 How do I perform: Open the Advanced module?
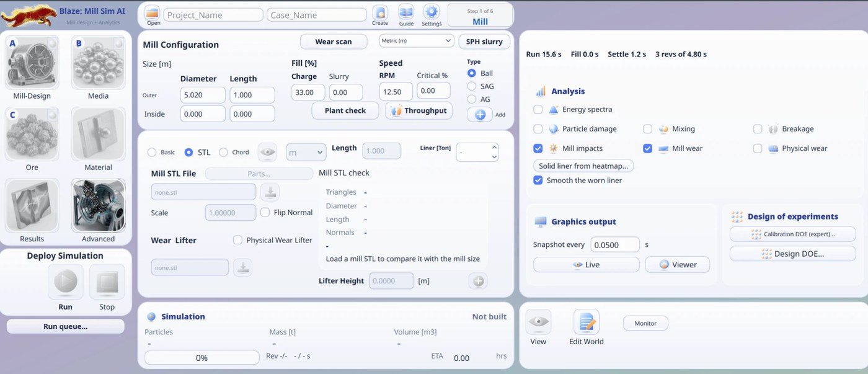(98, 206)
